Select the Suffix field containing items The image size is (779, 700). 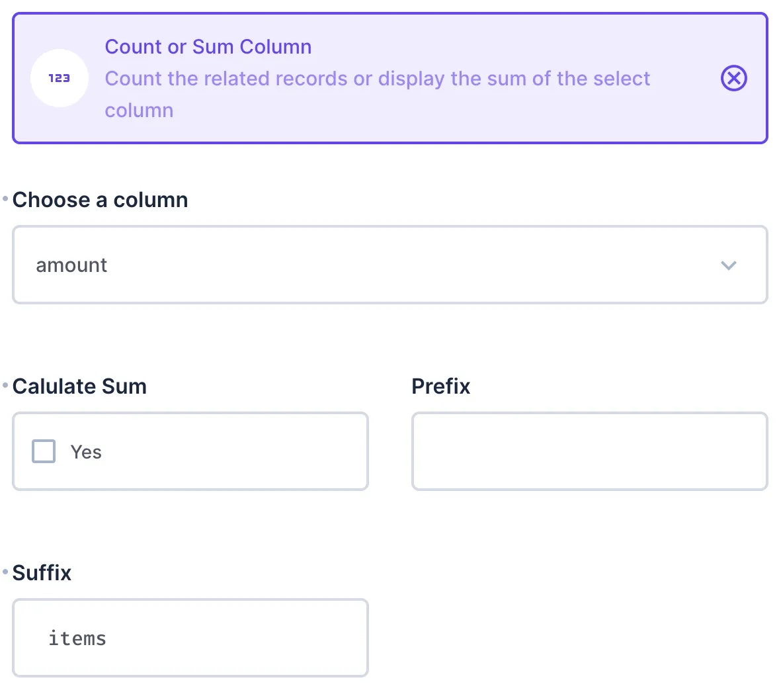(190, 637)
